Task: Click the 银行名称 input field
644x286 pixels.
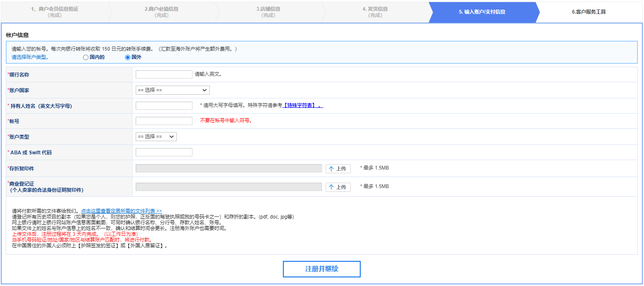Action: tap(164, 74)
